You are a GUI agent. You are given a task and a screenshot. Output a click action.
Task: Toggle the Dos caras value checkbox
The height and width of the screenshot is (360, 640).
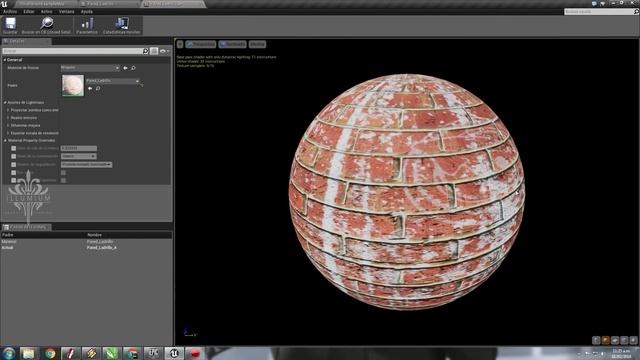63,173
